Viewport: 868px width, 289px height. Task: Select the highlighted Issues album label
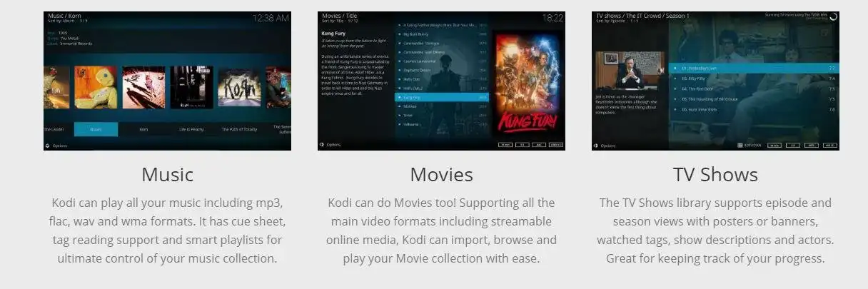click(95, 129)
